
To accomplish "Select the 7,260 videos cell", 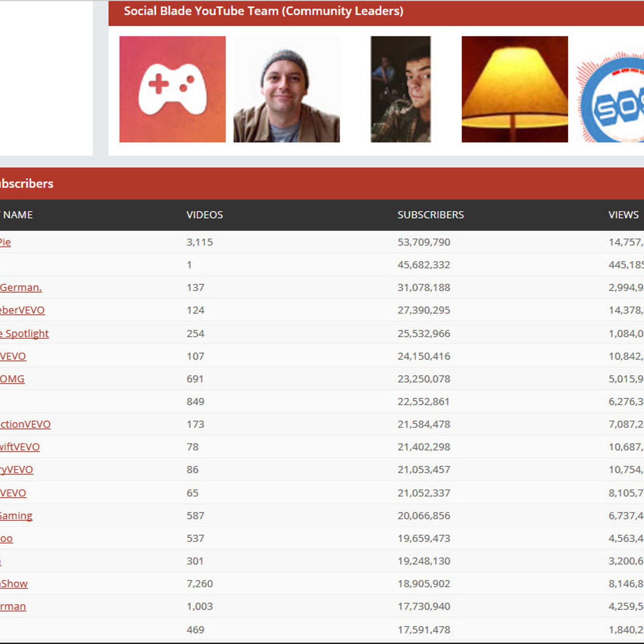I will click(200, 583).
